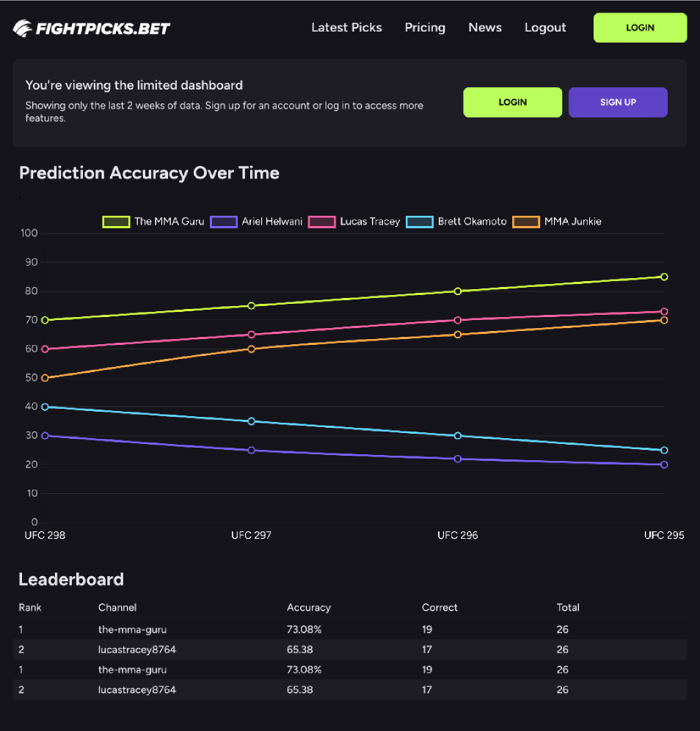700x731 pixels.
Task: Click the SIGN UP button
Action: [x=618, y=102]
